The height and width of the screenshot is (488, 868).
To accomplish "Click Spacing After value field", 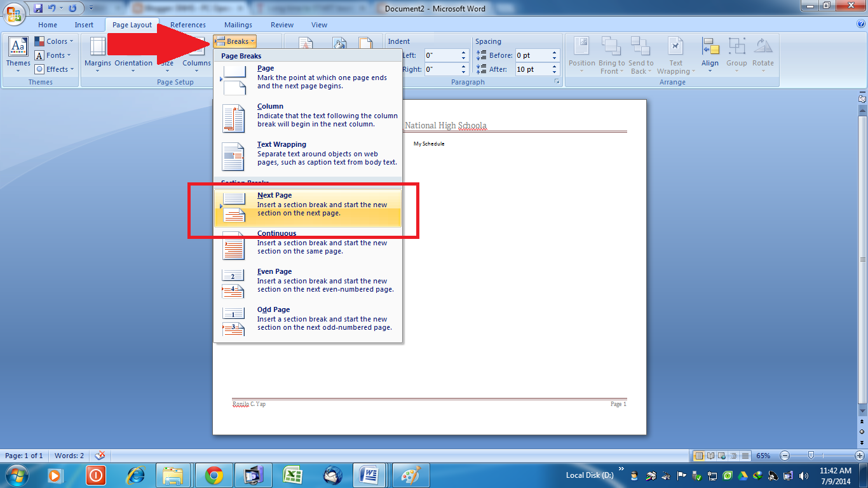I will [x=532, y=69].
